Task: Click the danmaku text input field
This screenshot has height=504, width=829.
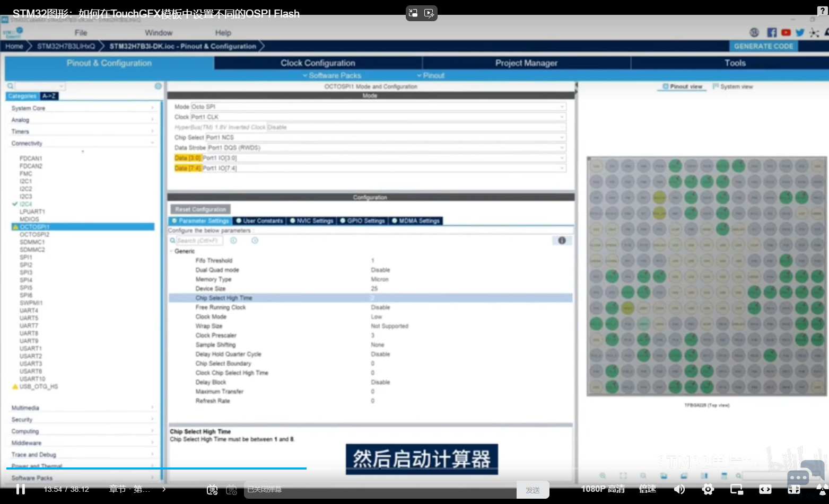Action: [380, 490]
